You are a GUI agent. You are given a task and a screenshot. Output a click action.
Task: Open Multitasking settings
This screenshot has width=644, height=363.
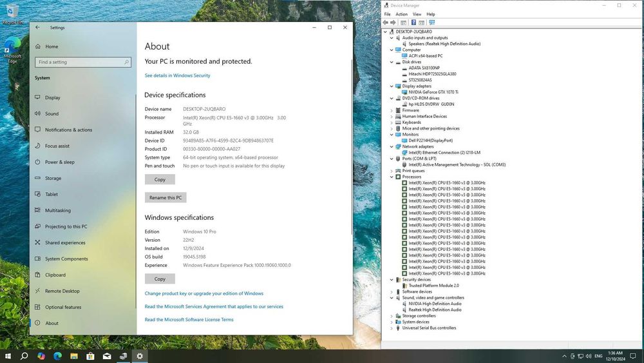pos(57,210)
